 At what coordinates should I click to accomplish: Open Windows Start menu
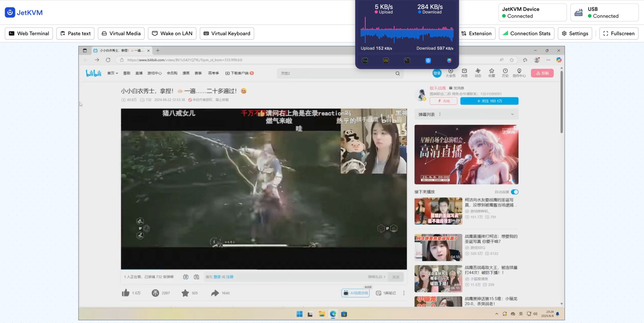click(x=299, y=314)
